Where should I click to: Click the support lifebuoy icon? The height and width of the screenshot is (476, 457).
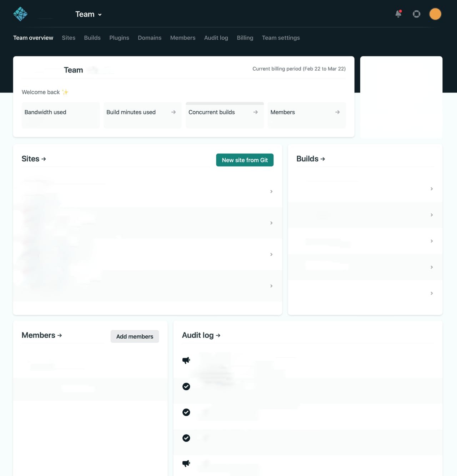tap(416, 14)
